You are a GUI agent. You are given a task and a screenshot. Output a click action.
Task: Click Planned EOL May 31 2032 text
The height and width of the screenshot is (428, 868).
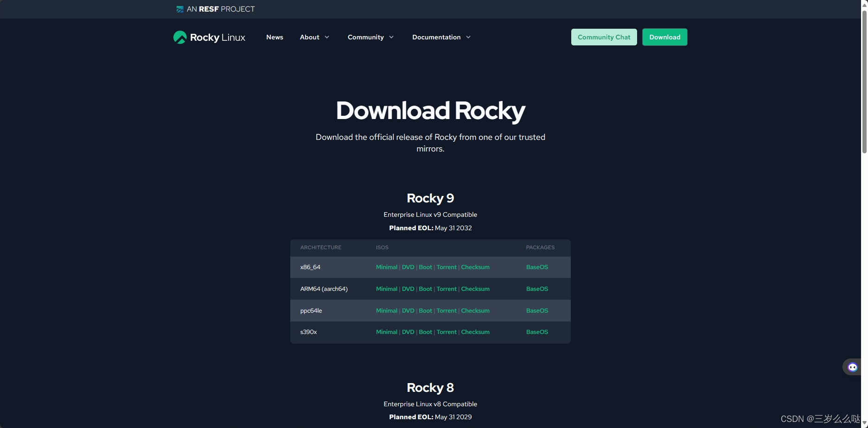[x=430, y=228]
